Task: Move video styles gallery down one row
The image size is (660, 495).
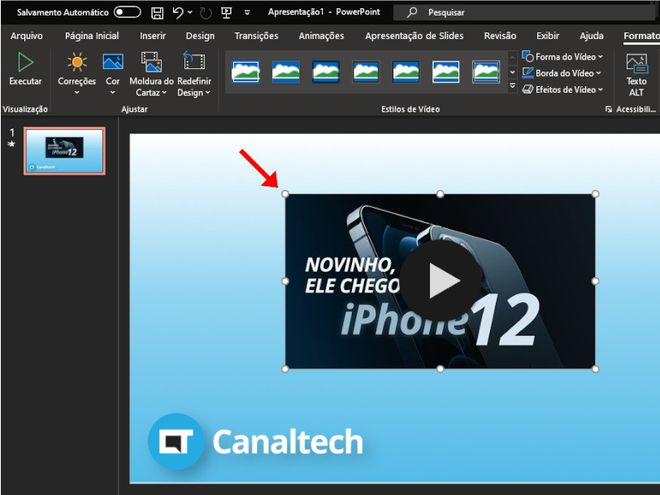Action: tap(512, 72)
